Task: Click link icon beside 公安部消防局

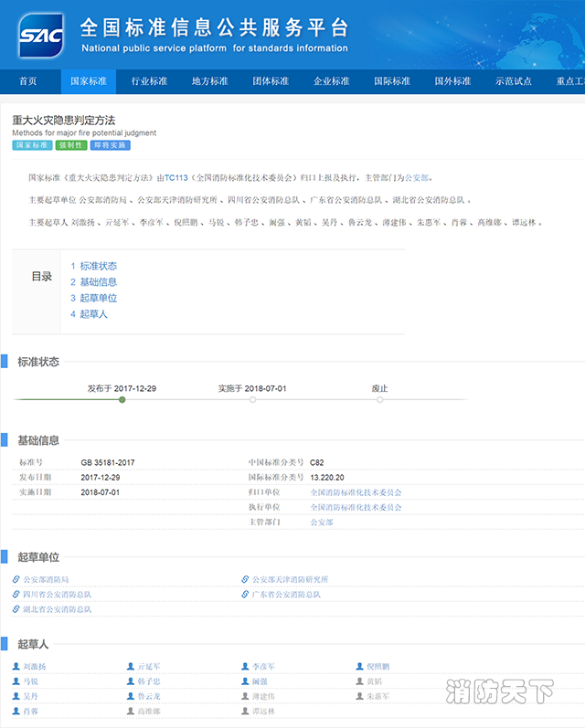Action: coord(16,579)
